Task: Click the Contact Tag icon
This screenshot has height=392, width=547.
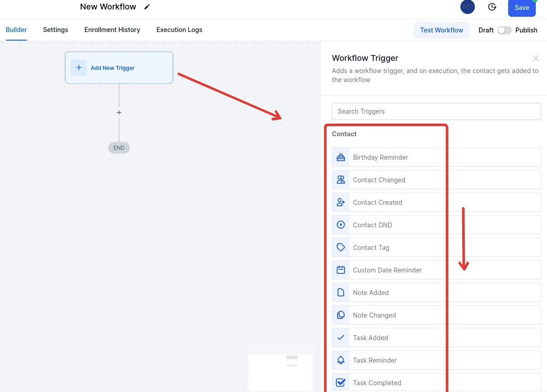Action: (x=341, y=247)
